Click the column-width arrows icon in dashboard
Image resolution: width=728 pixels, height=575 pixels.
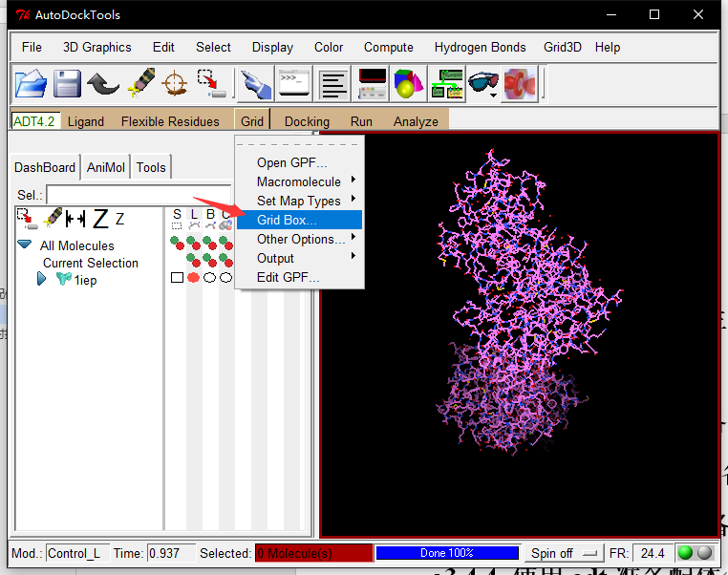pos(75,218)
